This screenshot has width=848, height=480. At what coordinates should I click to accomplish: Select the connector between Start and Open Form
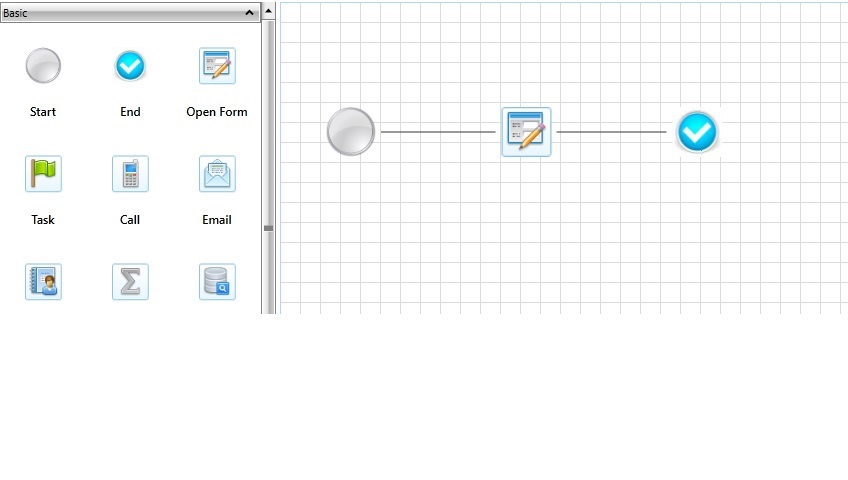pyautogui.click(x=438, y=132)
